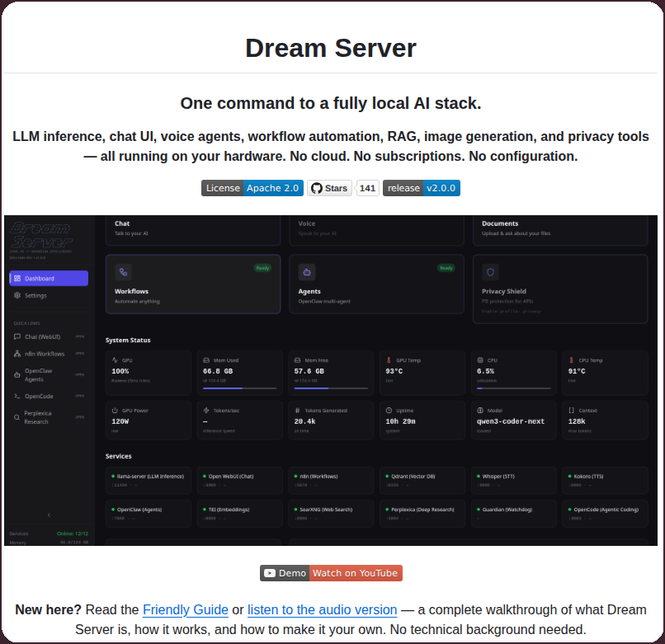Open the Documents card
This screenshot has height=644, width=665.
[560, 230]
